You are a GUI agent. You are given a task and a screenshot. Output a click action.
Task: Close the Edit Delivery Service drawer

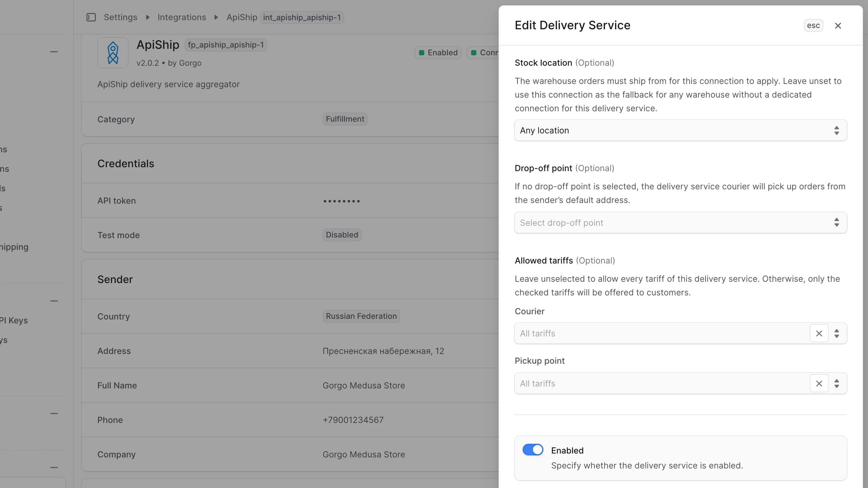pyautogui.click(x=838, y=26)
